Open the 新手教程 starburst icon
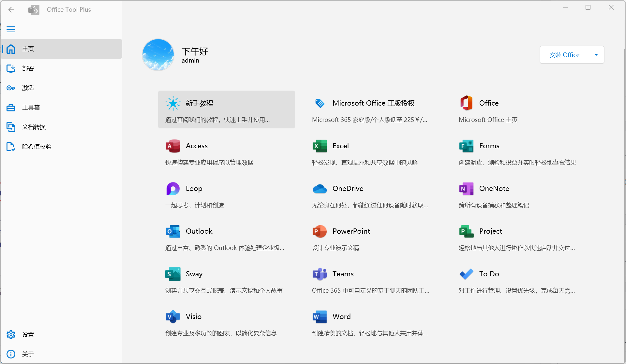This screenshot has width=626, height=364. point(173,103)
